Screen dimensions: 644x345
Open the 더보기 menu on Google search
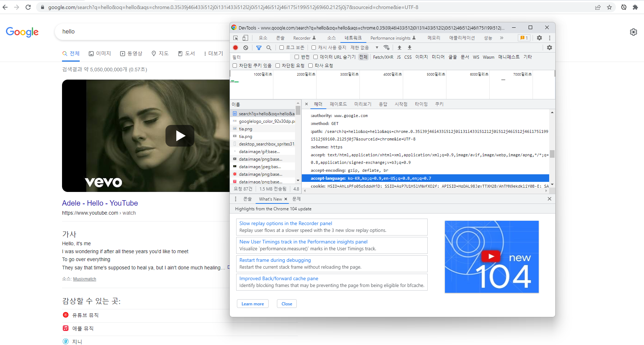213,53
